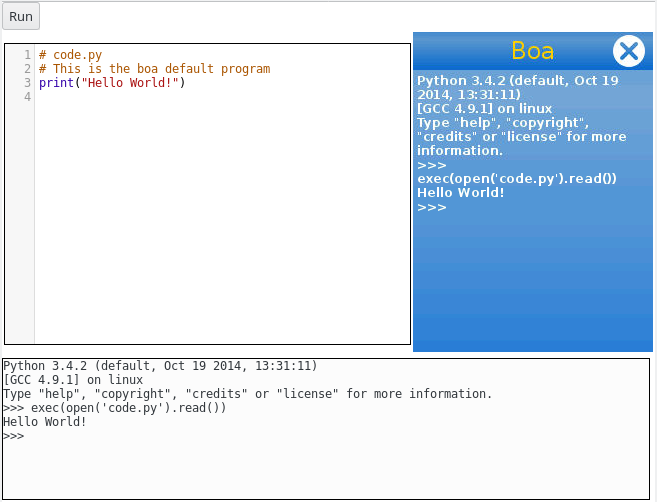
Task: Click the print keyword in editor
Action: pos(56,83)
